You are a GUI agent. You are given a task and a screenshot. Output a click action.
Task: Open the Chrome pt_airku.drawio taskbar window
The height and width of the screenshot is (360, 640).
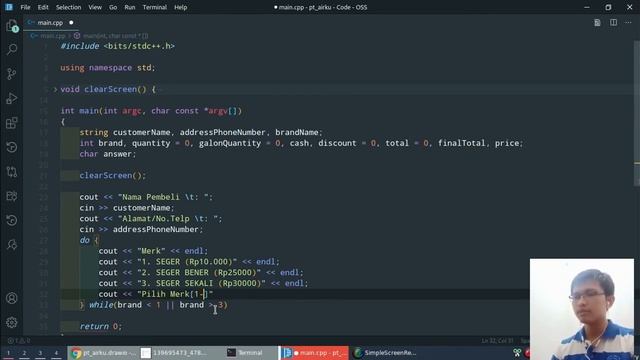104,353
